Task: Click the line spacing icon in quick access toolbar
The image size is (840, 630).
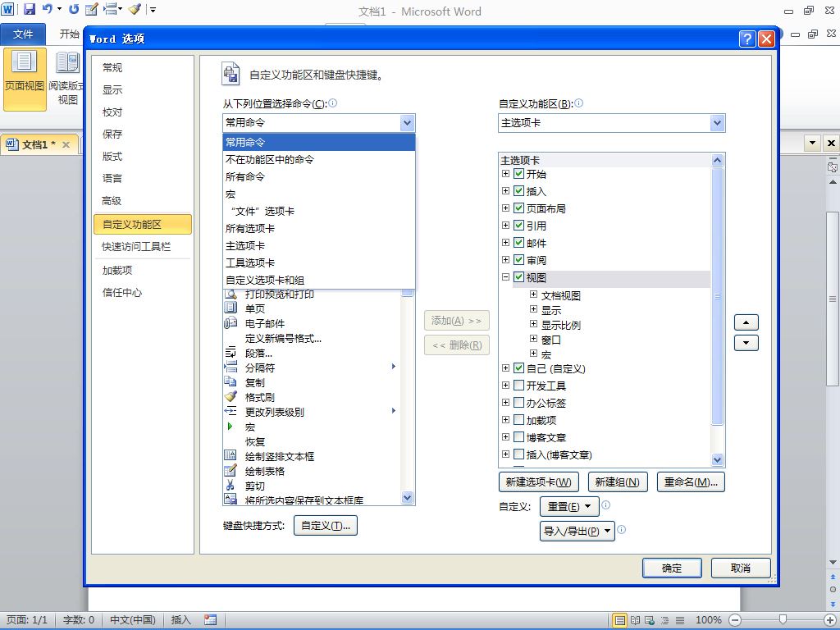Action: 110,9
